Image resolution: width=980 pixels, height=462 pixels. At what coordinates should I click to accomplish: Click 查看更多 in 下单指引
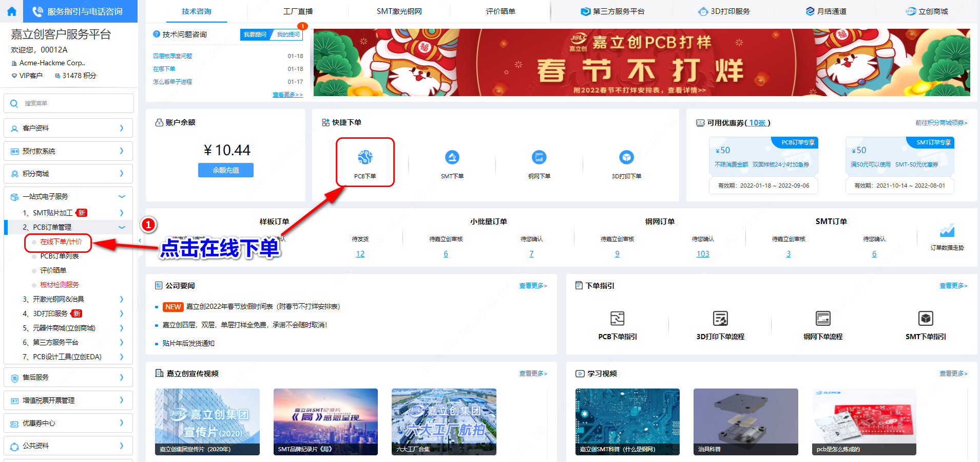953,286
